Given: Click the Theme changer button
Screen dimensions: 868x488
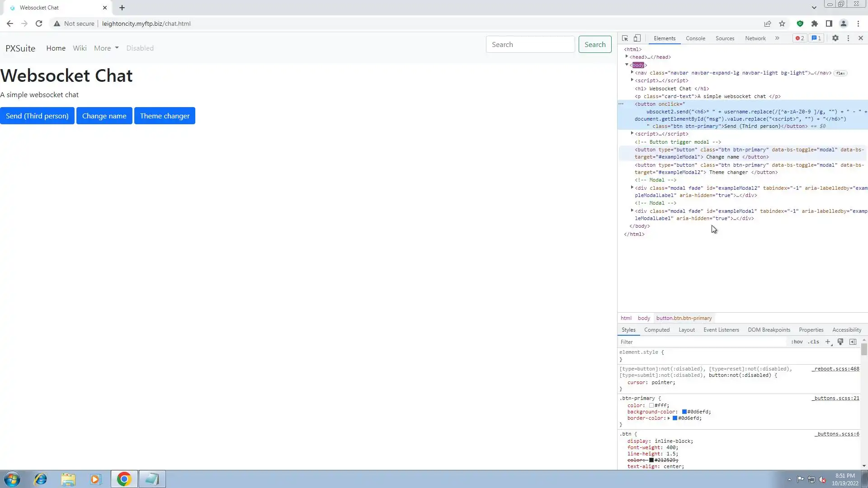Looking at the screenshot, I should coord(165,116).
